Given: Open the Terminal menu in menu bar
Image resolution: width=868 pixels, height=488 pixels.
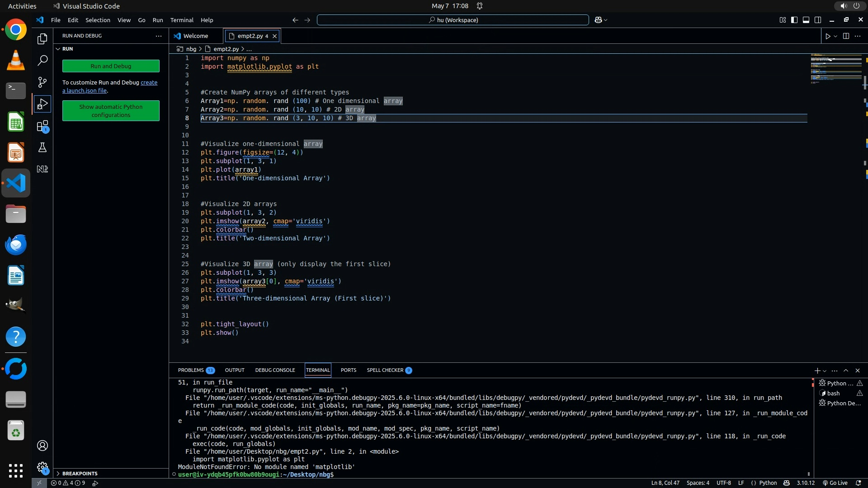Looking at the screenshot, I should [x=182, y=20].
